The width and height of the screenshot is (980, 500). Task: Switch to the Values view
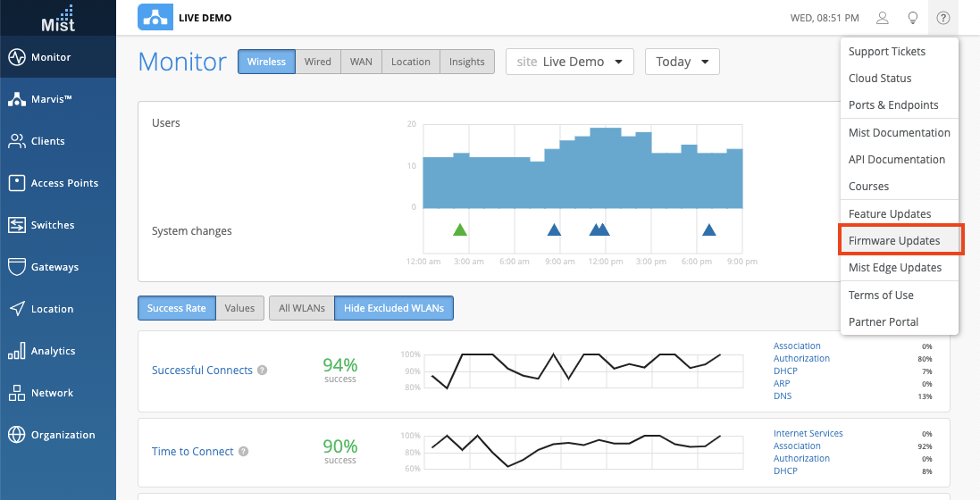click(239, 308)
